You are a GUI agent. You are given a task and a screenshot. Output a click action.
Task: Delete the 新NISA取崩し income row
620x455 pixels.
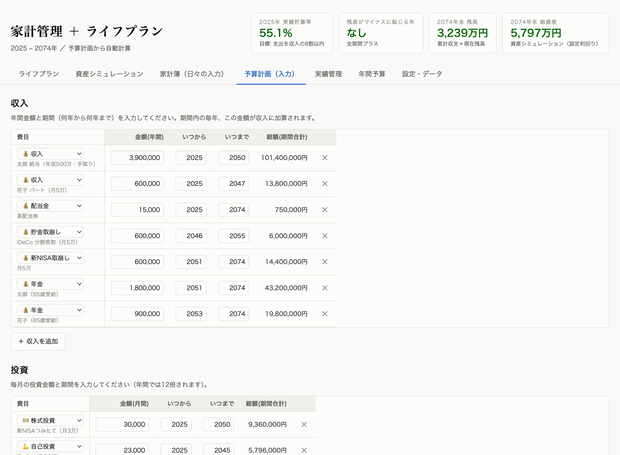[325, 262]
